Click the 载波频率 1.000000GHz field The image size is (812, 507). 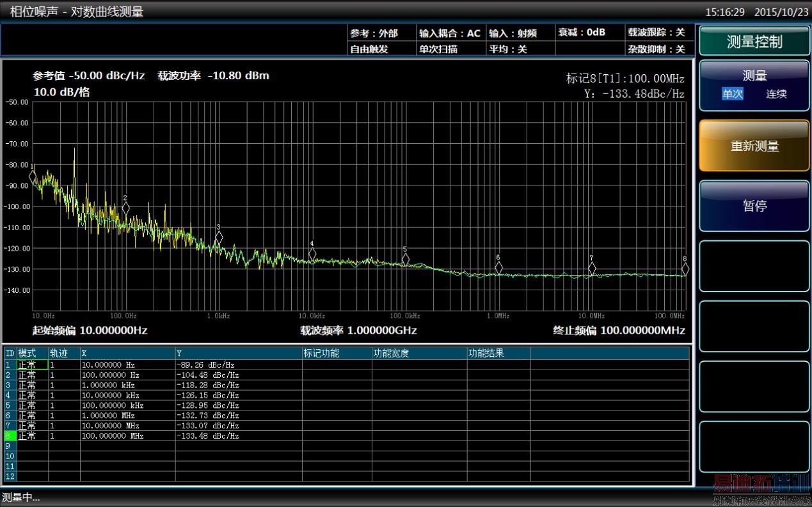point(358,331)
